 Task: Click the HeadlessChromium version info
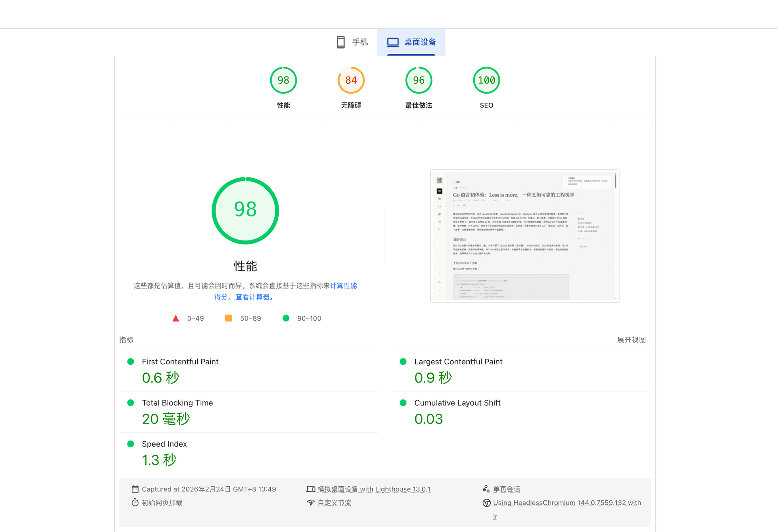coord(566,502)
